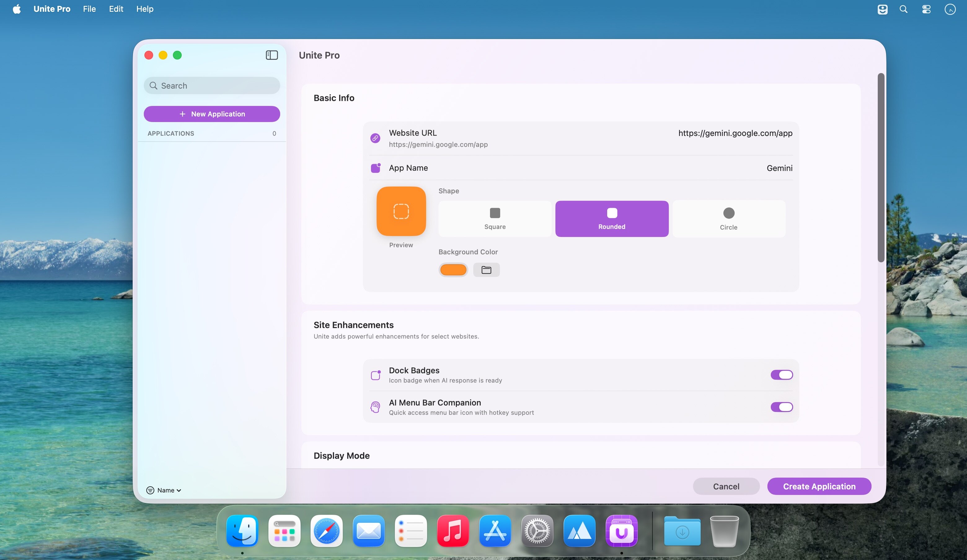Open Safari from the Dock
The image size is (967, 560).
click(326, 531)
